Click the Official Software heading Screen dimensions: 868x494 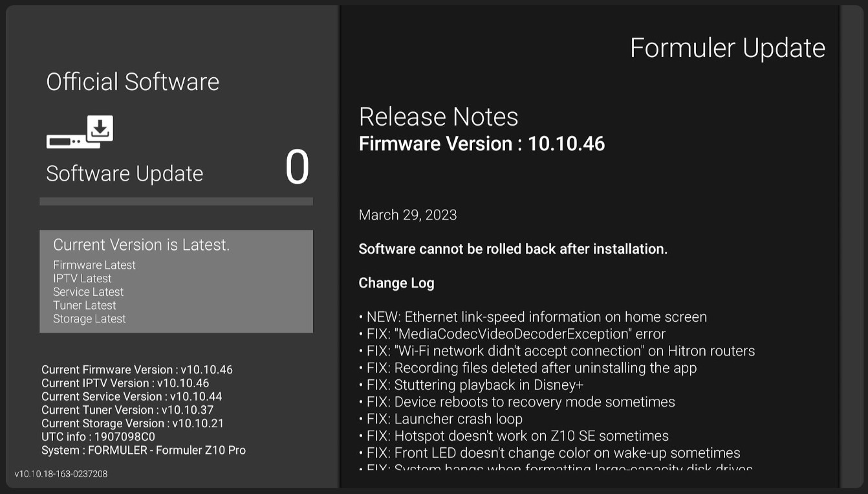pyautogui.click(x=133, y=82)
